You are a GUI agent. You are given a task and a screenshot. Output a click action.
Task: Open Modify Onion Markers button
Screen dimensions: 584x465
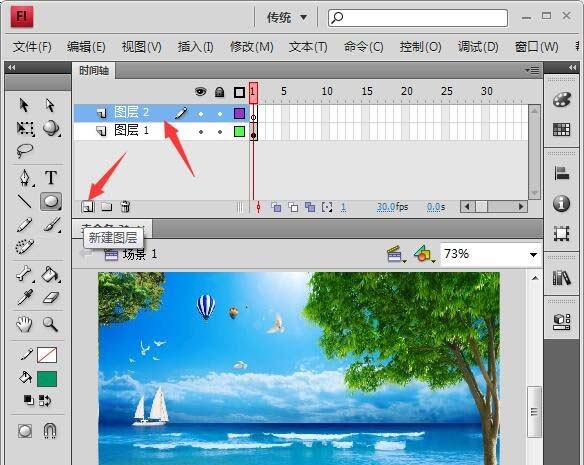click(x=327, y=207)
